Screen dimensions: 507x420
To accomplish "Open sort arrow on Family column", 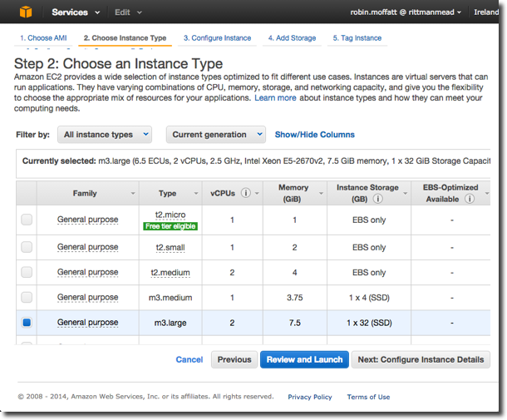I will [x=133, y=194].
